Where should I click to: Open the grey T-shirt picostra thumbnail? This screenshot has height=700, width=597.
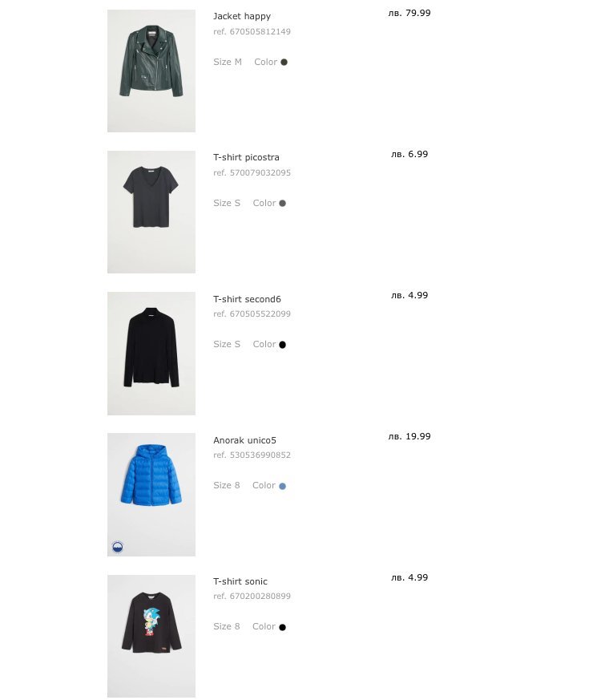151,212
